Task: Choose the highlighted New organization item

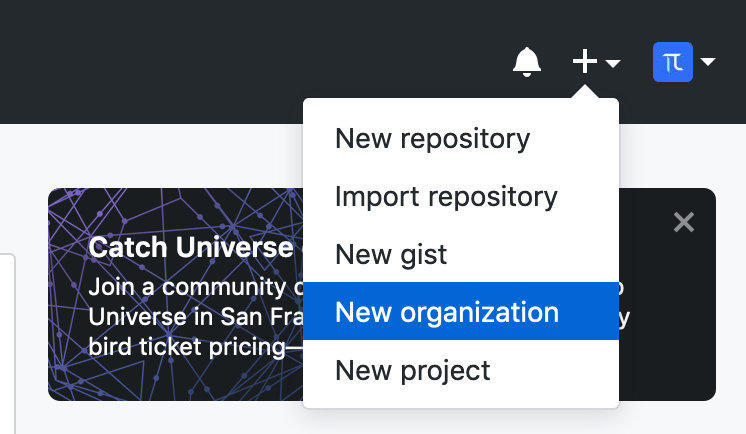Action: (x=447, y=312)
